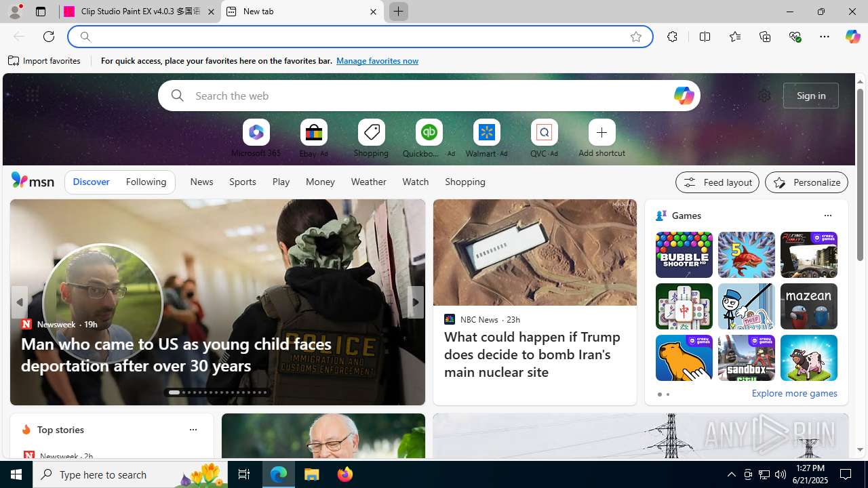Open the Action Center notifications
The height and width of the screenshot is (488, 868).
coord(846,474)
